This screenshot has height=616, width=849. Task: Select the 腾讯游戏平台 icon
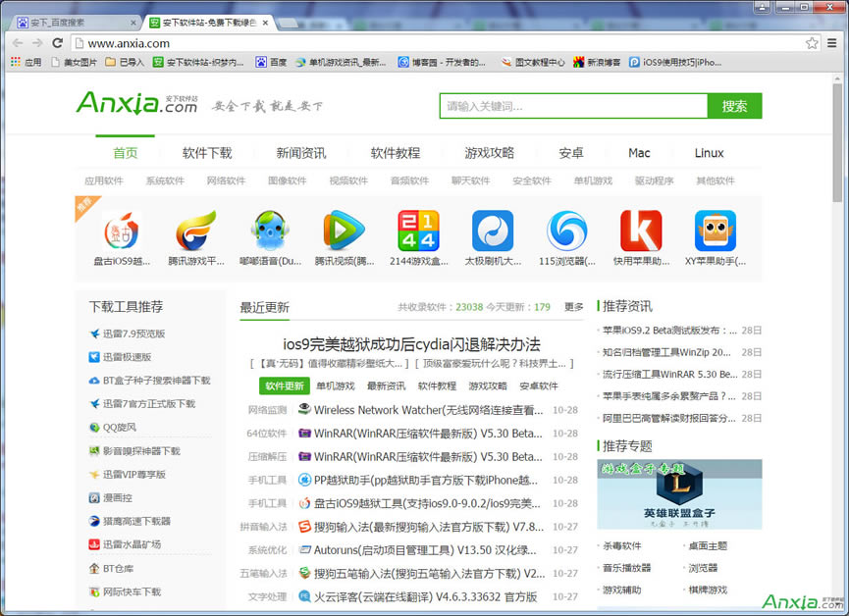[194, 232]
